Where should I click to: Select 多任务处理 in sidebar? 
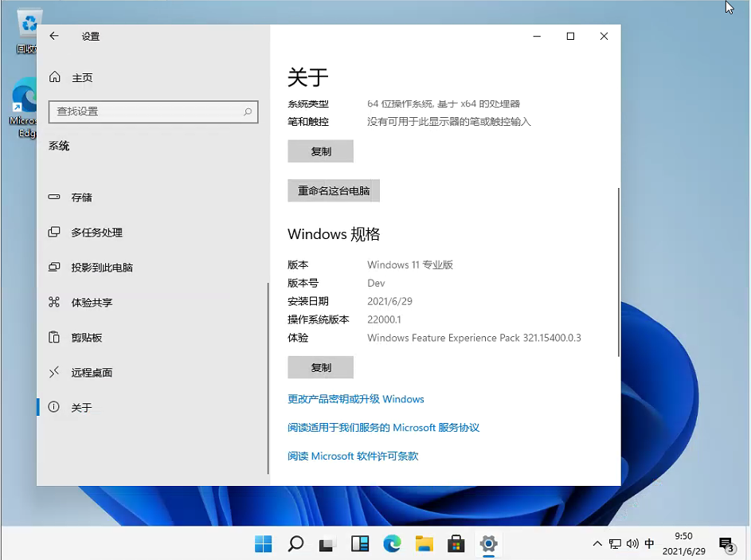click(x=96, y=232)
